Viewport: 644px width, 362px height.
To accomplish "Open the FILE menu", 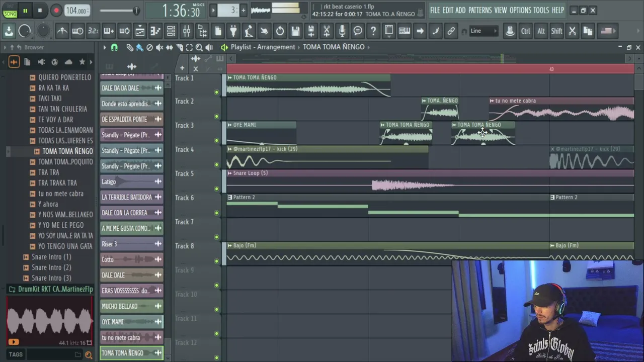I will (x=435, y=11).
